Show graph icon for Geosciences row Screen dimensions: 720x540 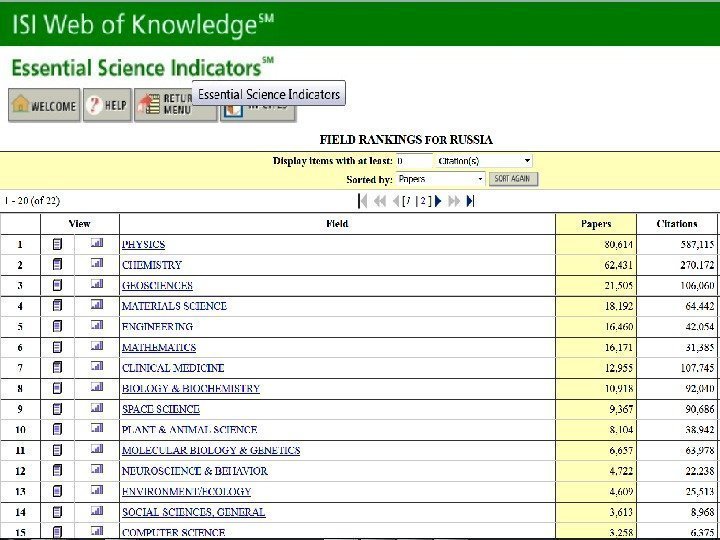[97, 283]
